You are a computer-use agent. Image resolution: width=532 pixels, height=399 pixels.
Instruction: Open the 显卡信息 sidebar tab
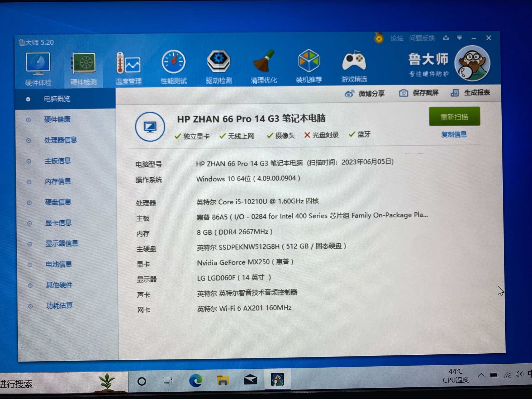pos(58,223)
